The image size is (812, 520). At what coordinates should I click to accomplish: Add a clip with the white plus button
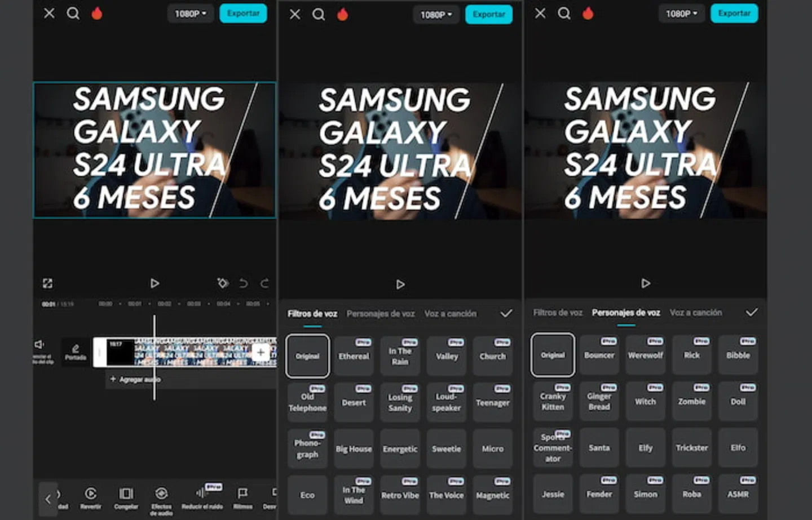coord(261,353)
